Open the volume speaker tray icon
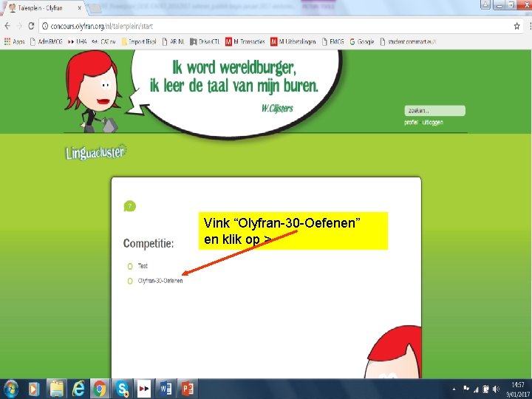Viewport: 532px width, 399px height. point(496,389)
